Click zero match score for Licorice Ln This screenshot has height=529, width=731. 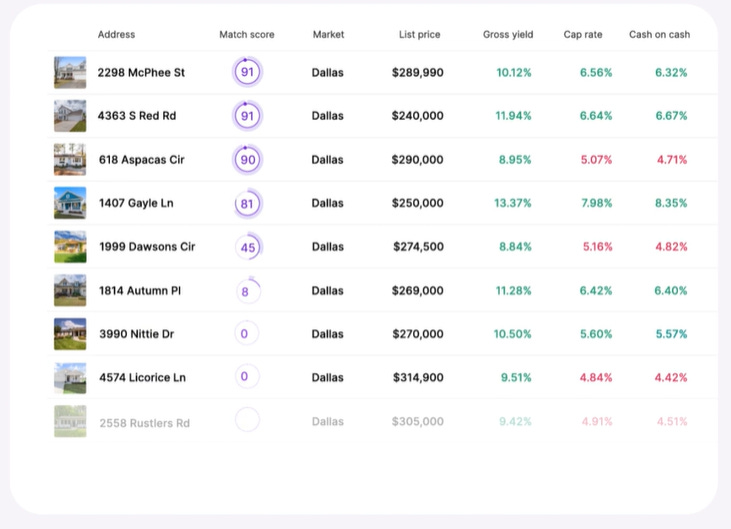coord(246,377)
